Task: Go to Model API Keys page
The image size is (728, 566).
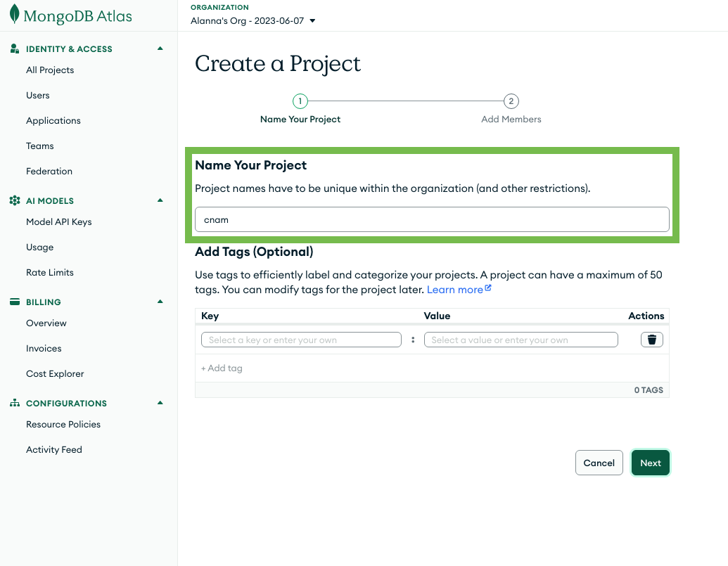Action: 59,222
